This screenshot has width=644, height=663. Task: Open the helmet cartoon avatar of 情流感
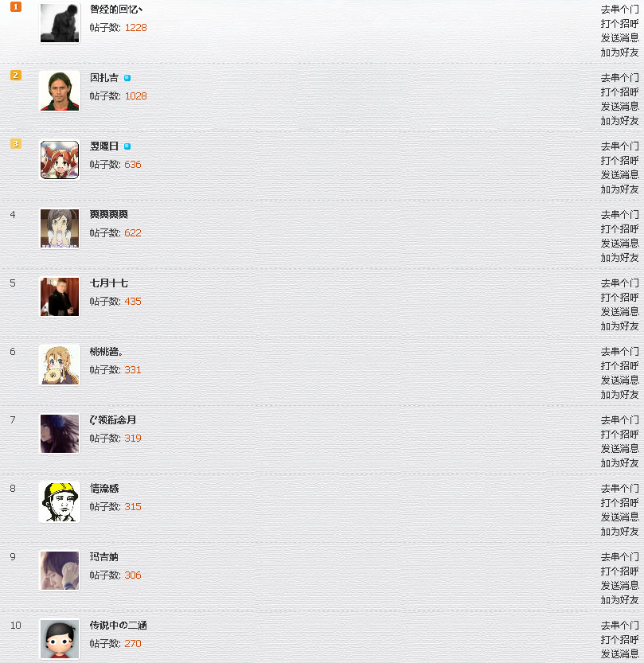(x=60, y=502)
